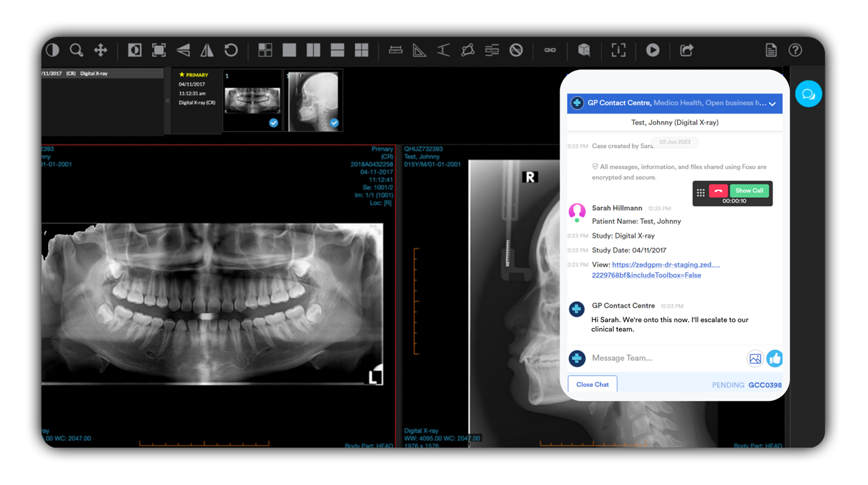Viewport: 868px width, 485px height.
Task: Select the lateral skull X-ray thumbnail
Action: point(313,100)
